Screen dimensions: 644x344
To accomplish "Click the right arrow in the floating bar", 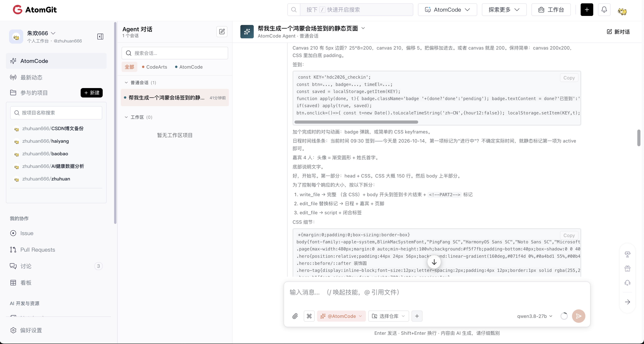I will point(627,302).
